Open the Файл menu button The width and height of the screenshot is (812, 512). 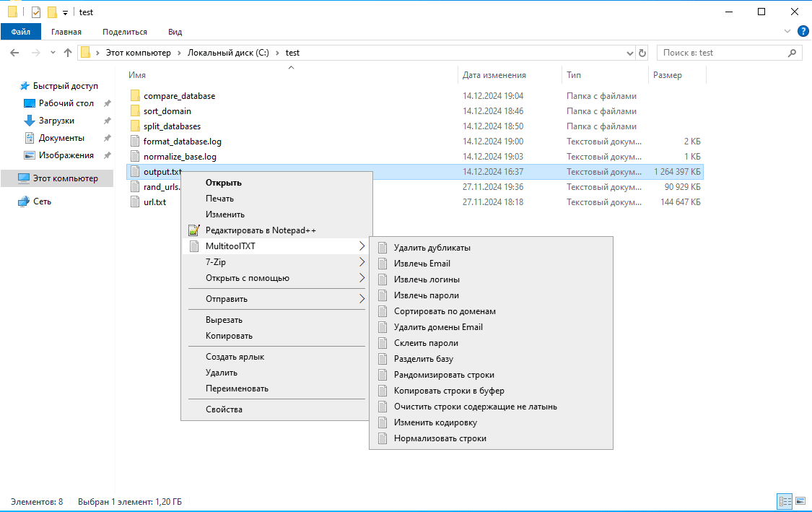tap(21, 32)
